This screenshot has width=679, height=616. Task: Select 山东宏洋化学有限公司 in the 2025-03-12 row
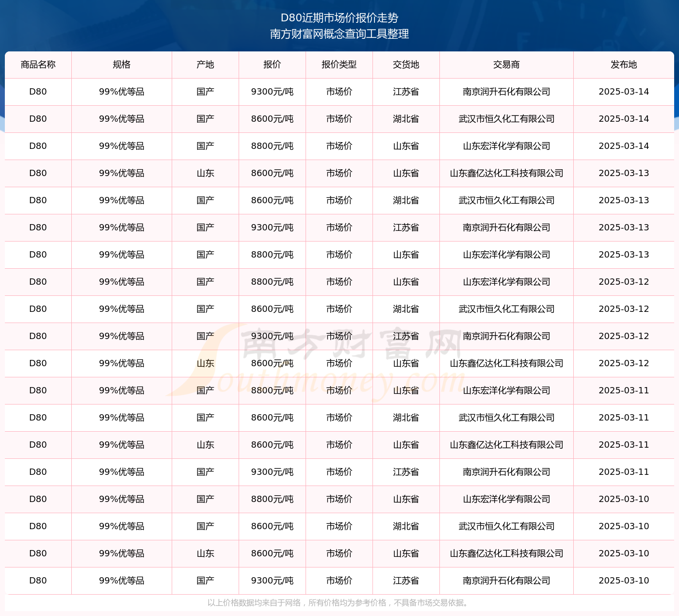click(x=506, y=282)
